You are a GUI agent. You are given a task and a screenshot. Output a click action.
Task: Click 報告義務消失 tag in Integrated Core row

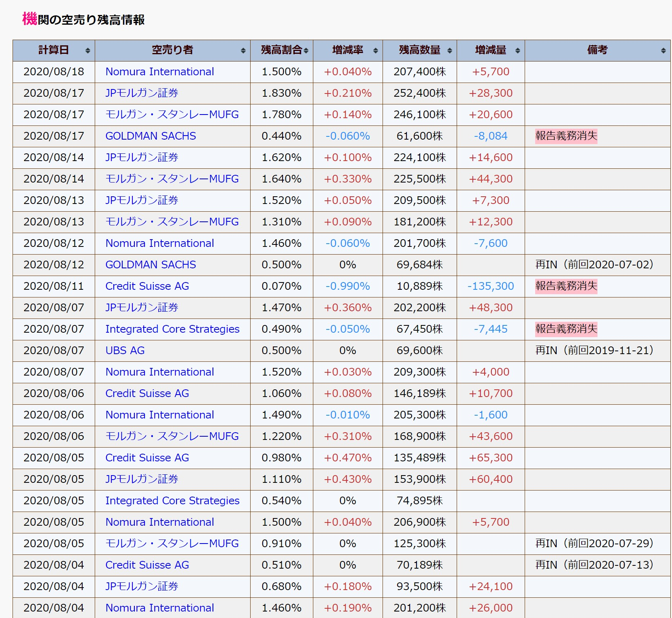point(566,329)
